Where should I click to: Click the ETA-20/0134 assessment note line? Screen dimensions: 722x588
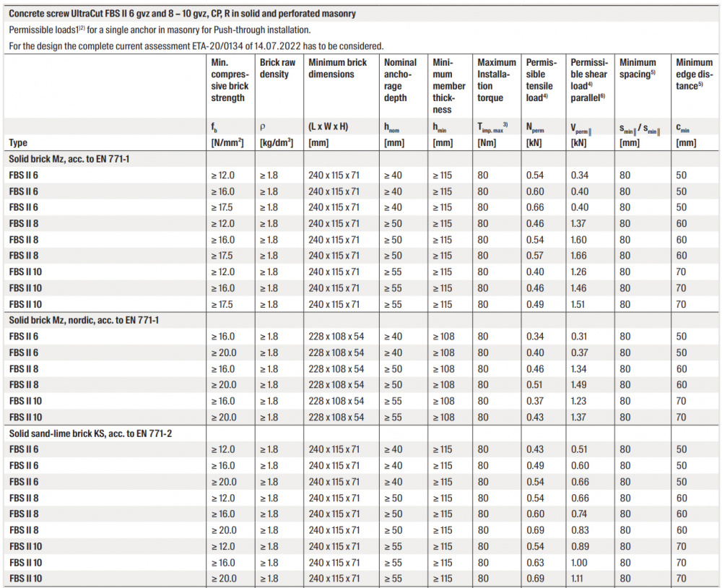click(196, 46)
